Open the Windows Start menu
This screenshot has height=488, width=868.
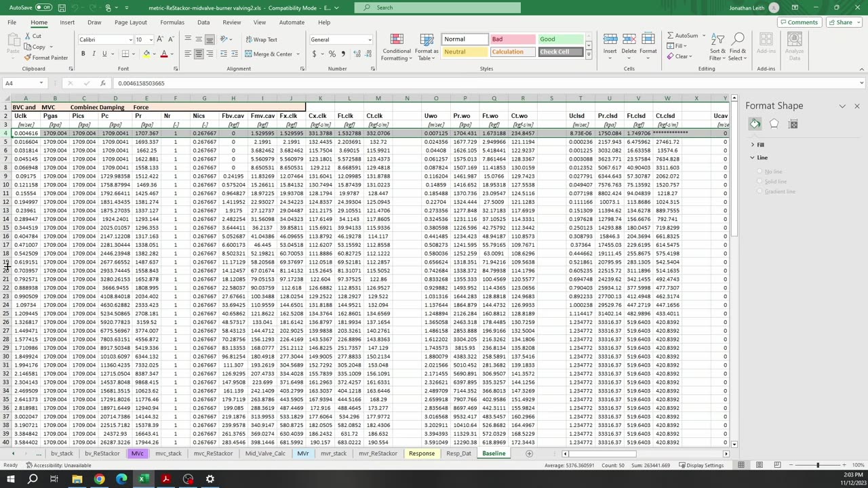coord(11,479)
